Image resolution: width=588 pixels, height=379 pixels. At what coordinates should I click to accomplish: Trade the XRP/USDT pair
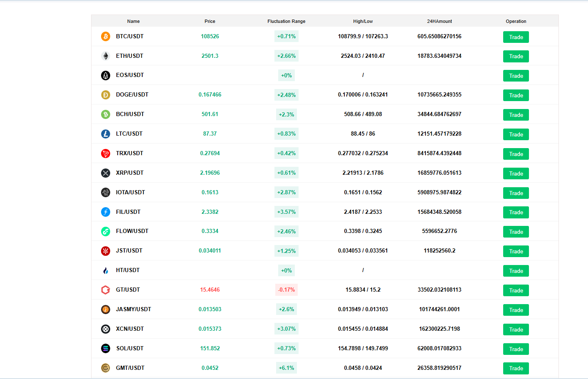[x=516, y=173]
